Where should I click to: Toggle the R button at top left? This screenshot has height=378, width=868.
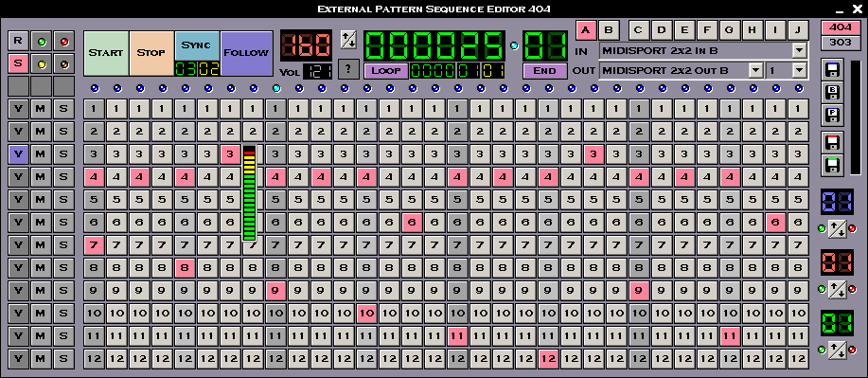[x=18, y=41]
